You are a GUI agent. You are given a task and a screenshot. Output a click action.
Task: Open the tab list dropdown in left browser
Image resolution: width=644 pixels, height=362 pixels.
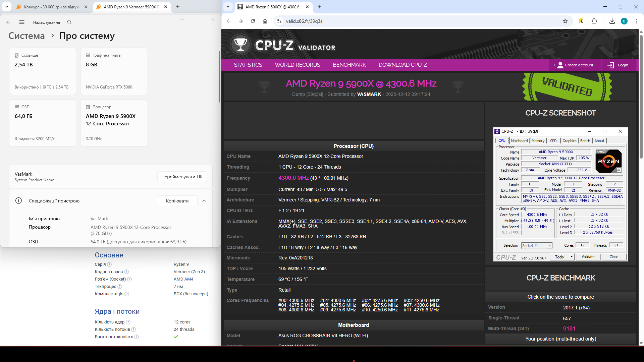click(x=7, y=7)
